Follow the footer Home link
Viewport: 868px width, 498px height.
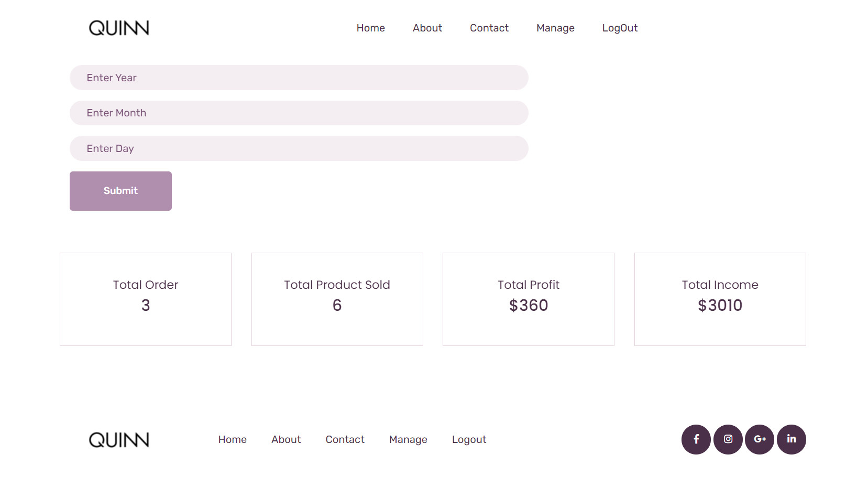(233, 440)
